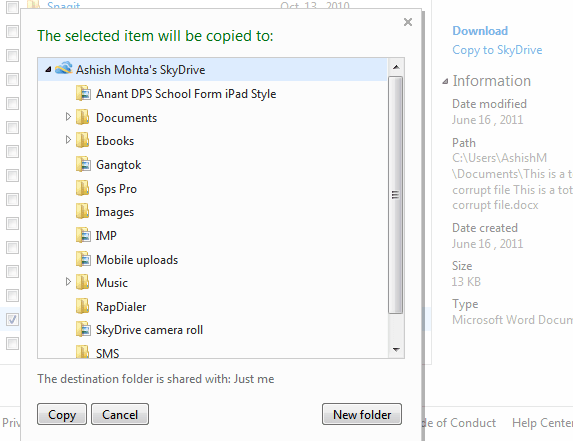The height and width of the screenshot is (441, 573).
Task: Check the checkbox beside the Snagit row
Action: click(12, 7)
